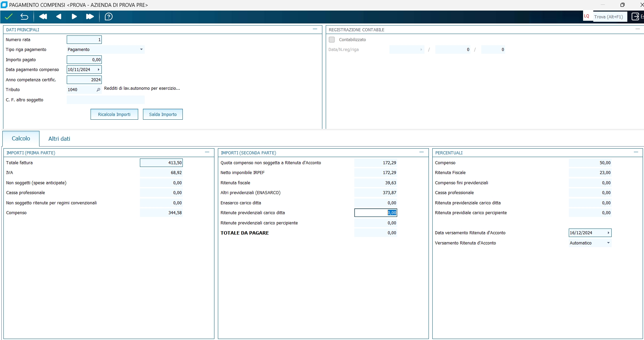Click the magnifier lookup icon beside Tributo
Viewport: 644px width, 340px height.
pyautogui.click(x=98, y=90)
